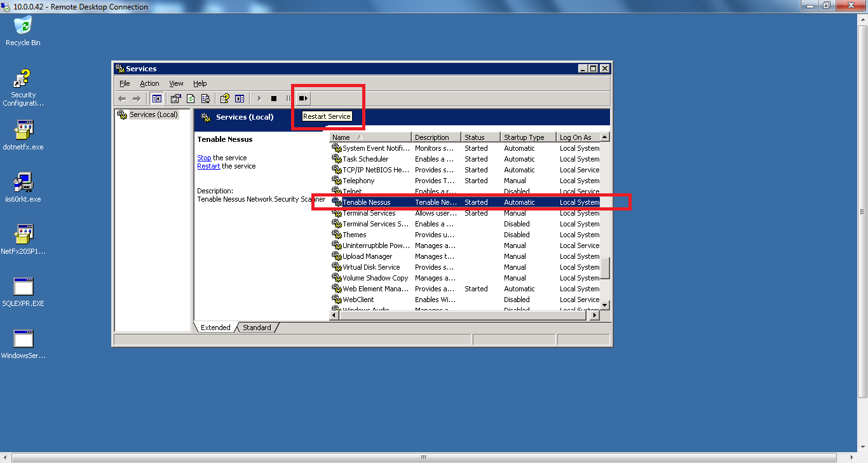
Task: Click the Restart Service toolbar icon
Action: tap(303, 99)
